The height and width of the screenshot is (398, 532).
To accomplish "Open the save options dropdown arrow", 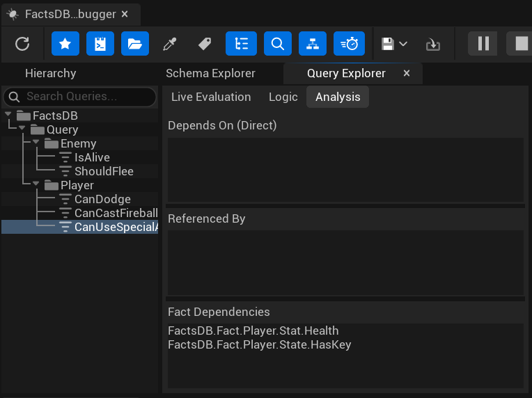I will pos(403,44).
